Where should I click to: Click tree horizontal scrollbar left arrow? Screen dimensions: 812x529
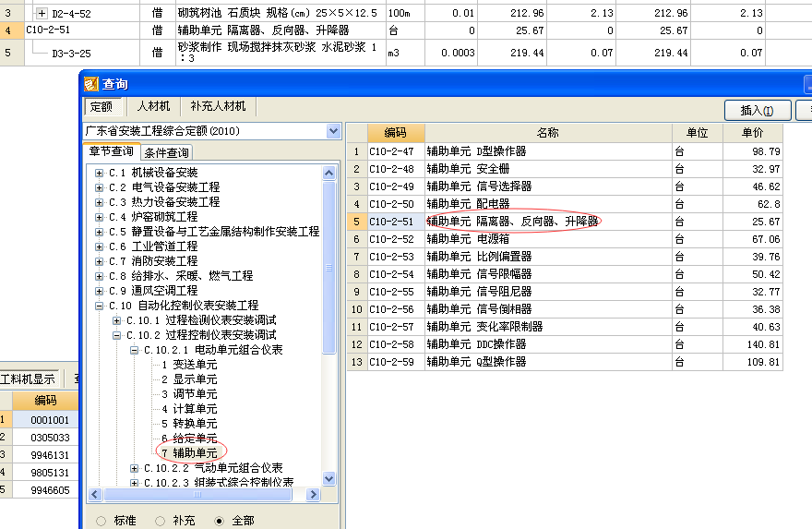pos(95,494)
